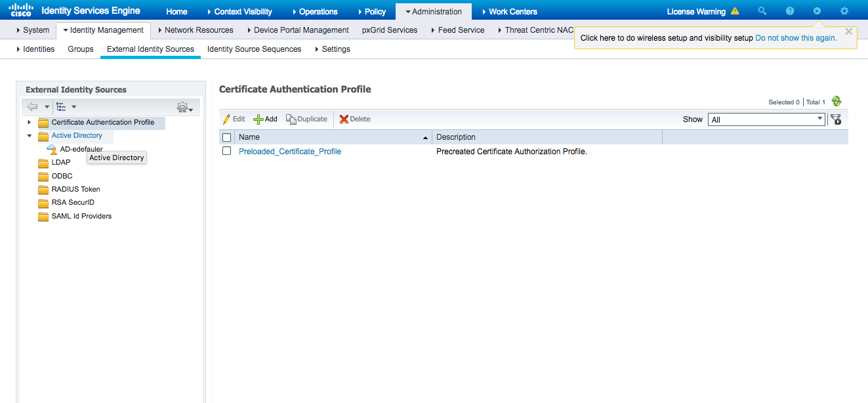Open the help question mark icon
The image size is (868, 403).
tap(790, 11)
